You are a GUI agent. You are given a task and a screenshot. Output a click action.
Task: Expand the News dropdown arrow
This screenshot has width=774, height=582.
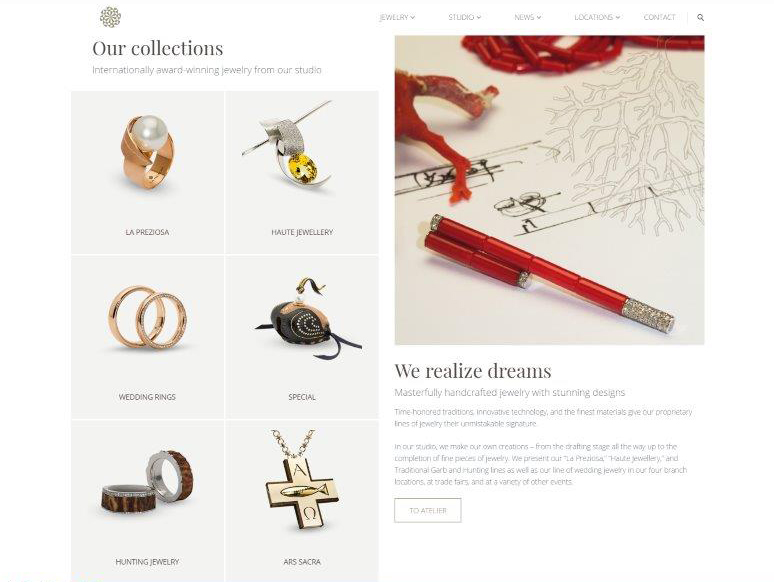tap(539, 17)
